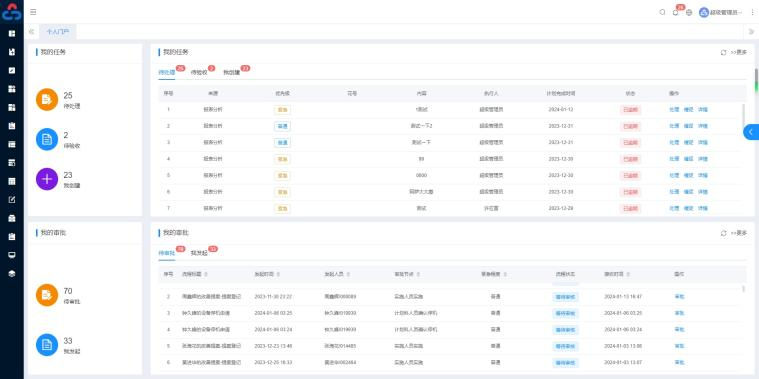Open the vertical three-dot menu in the header
The width and height of the screenshot is (759, 379).
(752, 13)
